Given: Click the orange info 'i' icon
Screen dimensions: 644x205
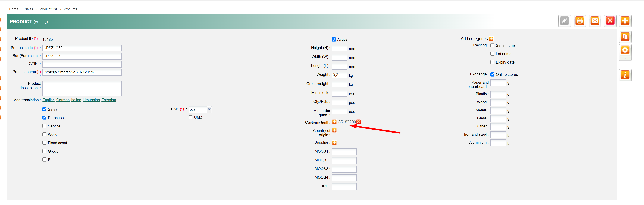Looking at the screenshot, I should pos(625,75).
